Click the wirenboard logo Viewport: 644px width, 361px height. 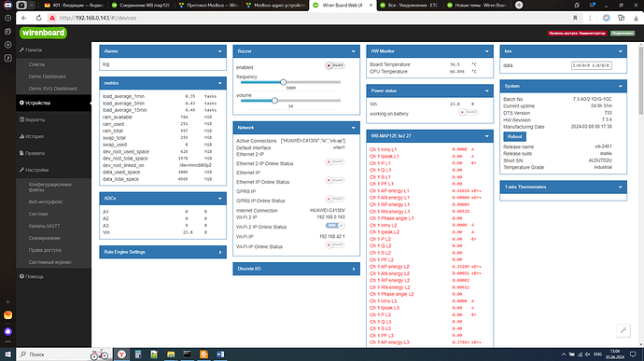click(43, 33)
